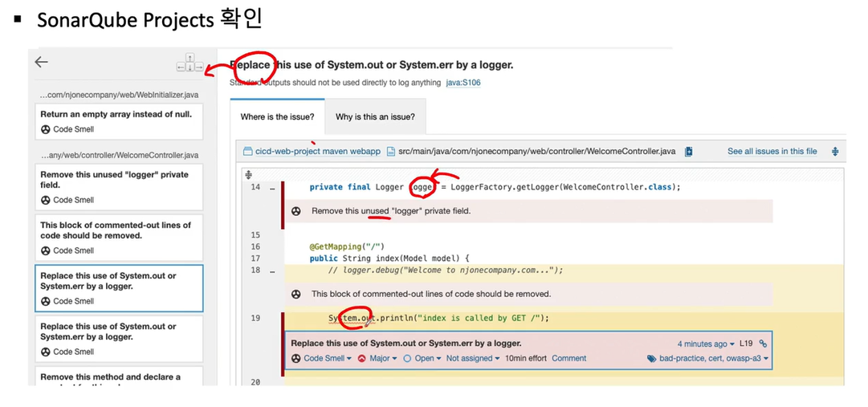Image resolution: width=868 pixels, height=407 pixels.
Task: Open the keyboard arrow-keys navigation hint icon
Action: (x=189, y=63)
